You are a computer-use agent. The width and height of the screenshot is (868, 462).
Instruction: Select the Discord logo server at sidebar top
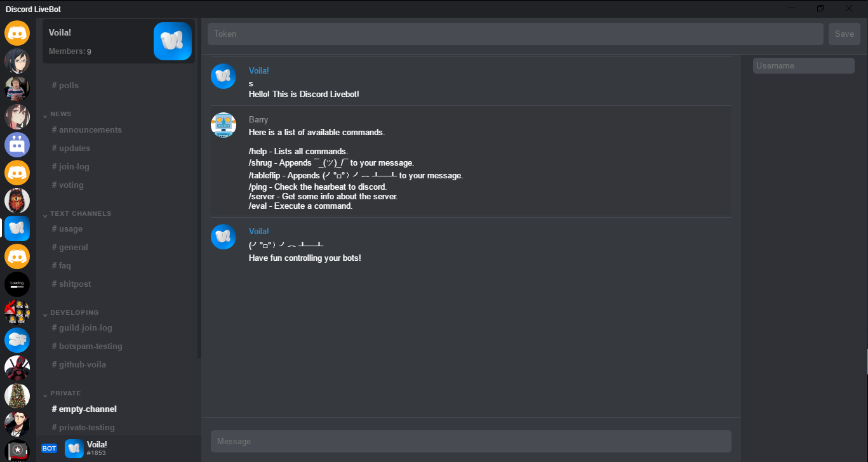(x=17, y=33)
